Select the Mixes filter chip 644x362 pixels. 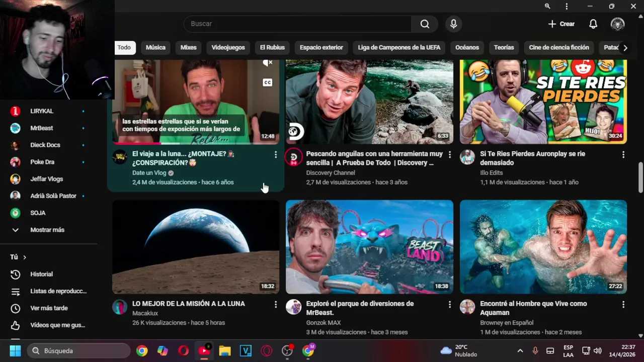coord(188,47)
